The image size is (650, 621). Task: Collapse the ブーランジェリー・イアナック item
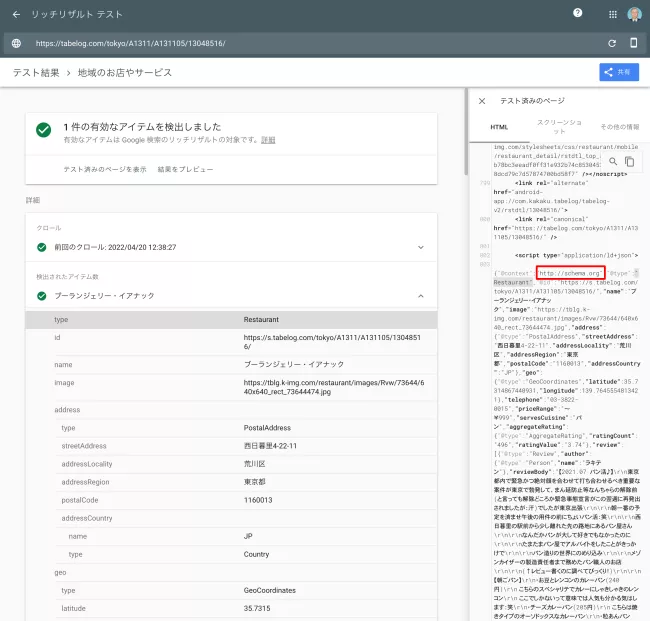[420, 296]
